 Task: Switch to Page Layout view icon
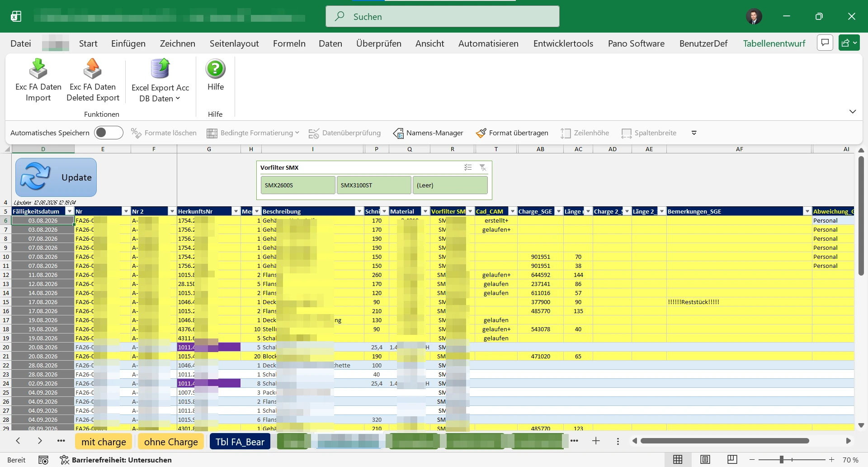(x=705, y=460)
